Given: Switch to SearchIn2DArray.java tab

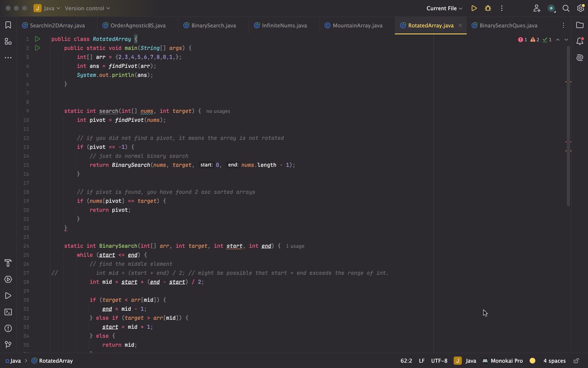Looking at the screenshot, I should tap(53, 25).
